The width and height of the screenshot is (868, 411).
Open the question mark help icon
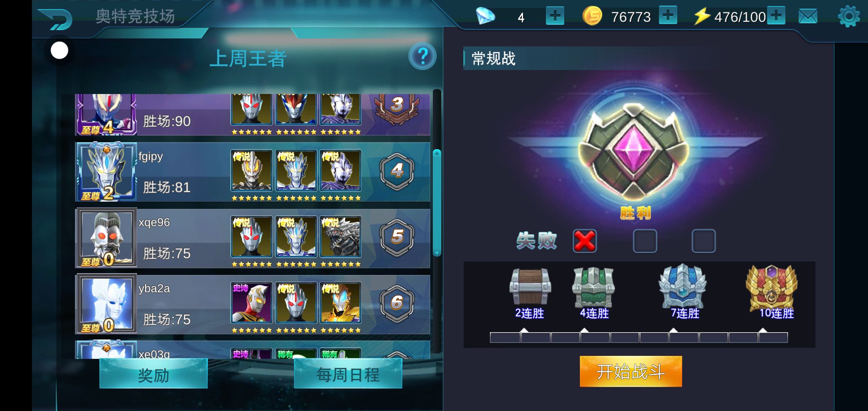pyautogui.click(x=422, y=57)
